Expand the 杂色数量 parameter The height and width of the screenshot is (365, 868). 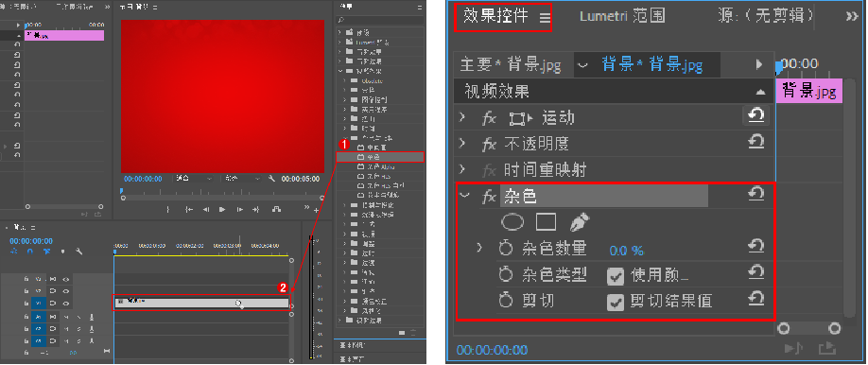pos(480,247)
